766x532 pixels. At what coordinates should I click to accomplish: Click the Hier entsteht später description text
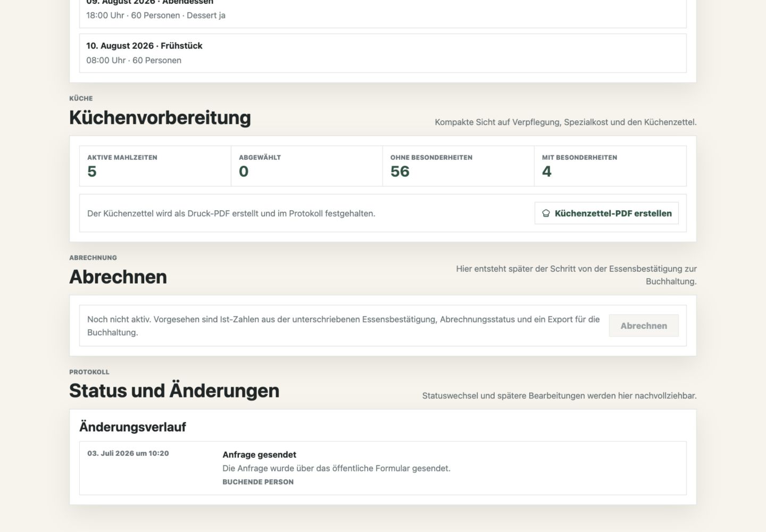pos(576,275)
